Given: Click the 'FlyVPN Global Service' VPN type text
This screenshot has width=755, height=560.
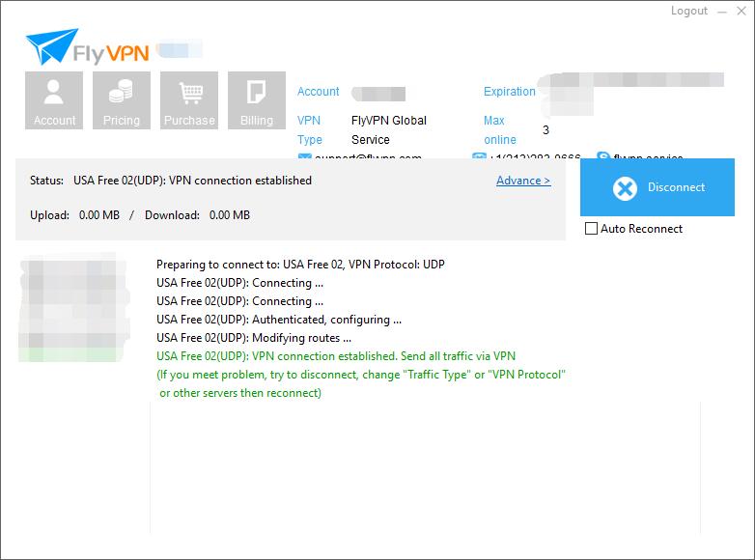Looking at the screenshot, I should (389, 130).
